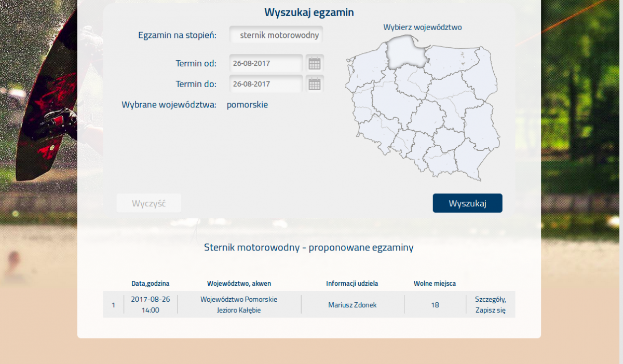Open calendar picker for Termin do

coord(315,84)
